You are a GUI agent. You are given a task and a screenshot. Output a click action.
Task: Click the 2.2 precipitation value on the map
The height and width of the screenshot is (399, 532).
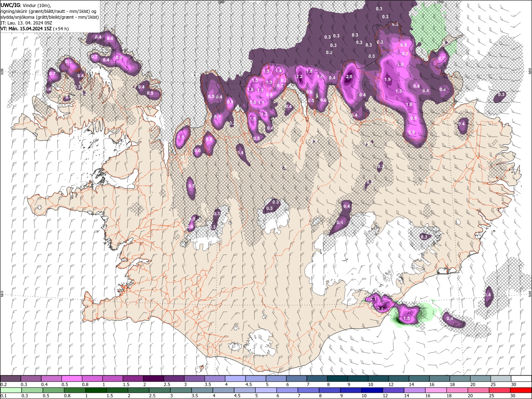[299, 77]
